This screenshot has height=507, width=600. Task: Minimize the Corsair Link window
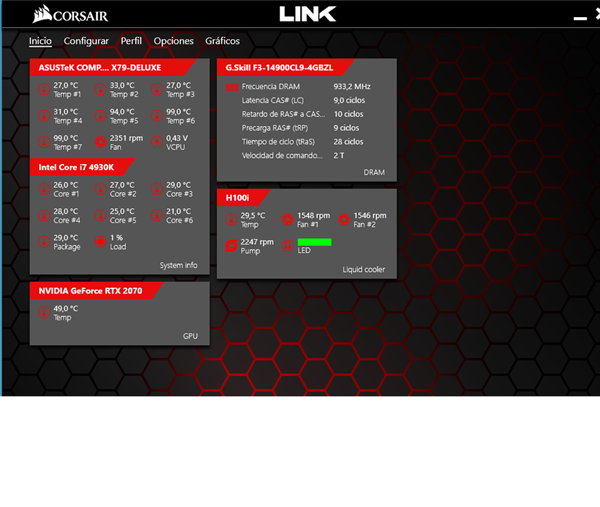tap(580, 18)
